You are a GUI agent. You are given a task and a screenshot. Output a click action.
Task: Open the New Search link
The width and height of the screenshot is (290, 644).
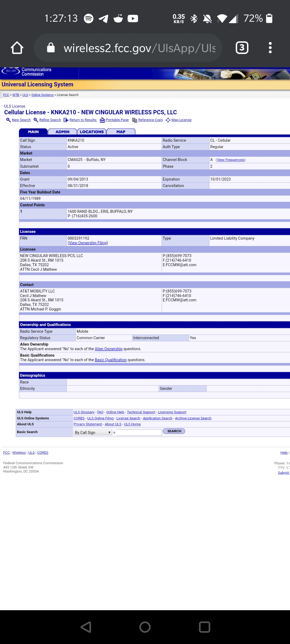[x=21, y=120]
